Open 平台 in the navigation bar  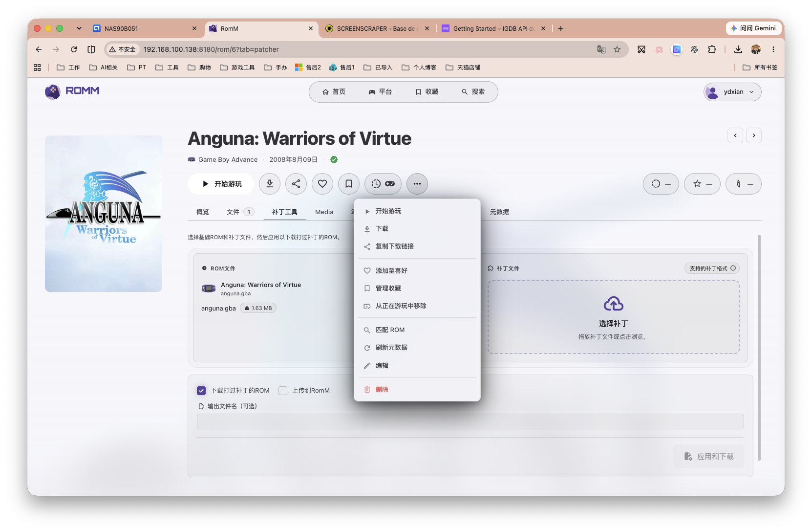coord(380,92)
